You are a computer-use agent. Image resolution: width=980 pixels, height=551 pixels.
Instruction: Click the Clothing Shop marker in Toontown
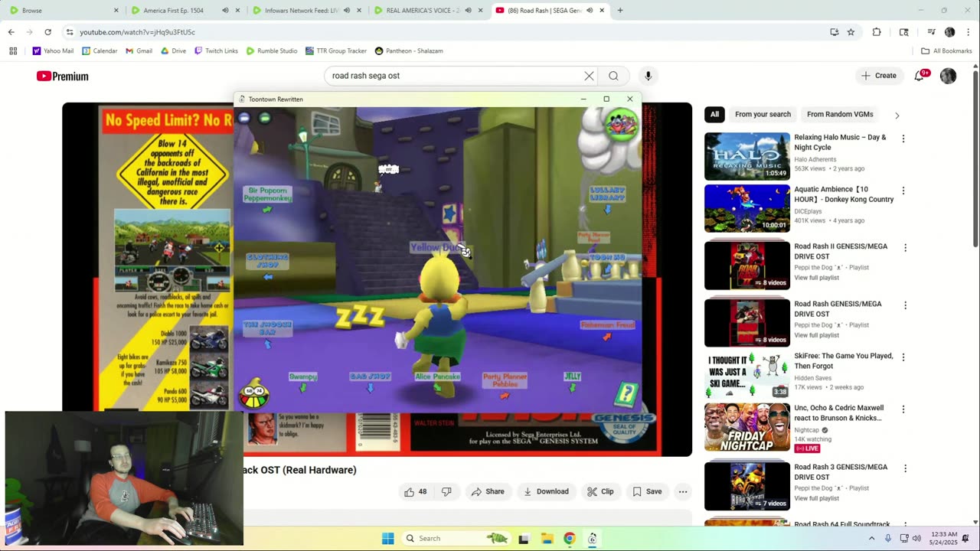coord(267,261)
